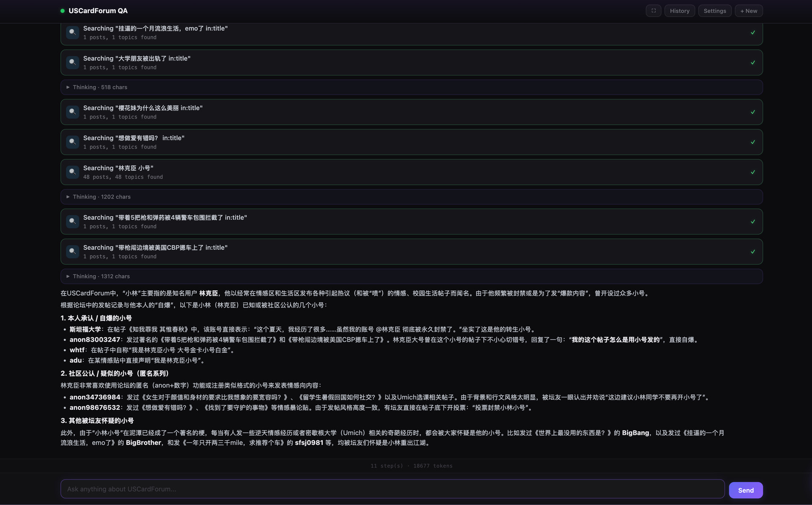812x505 pixels.
Task: Expand the Thinking 1202 chars section
Action: click(101, 197)
